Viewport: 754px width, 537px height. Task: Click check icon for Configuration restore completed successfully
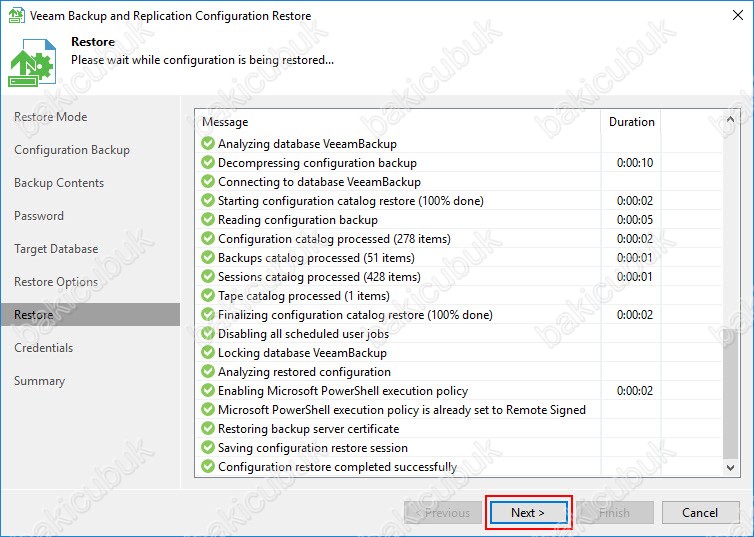tap(208, 466)
